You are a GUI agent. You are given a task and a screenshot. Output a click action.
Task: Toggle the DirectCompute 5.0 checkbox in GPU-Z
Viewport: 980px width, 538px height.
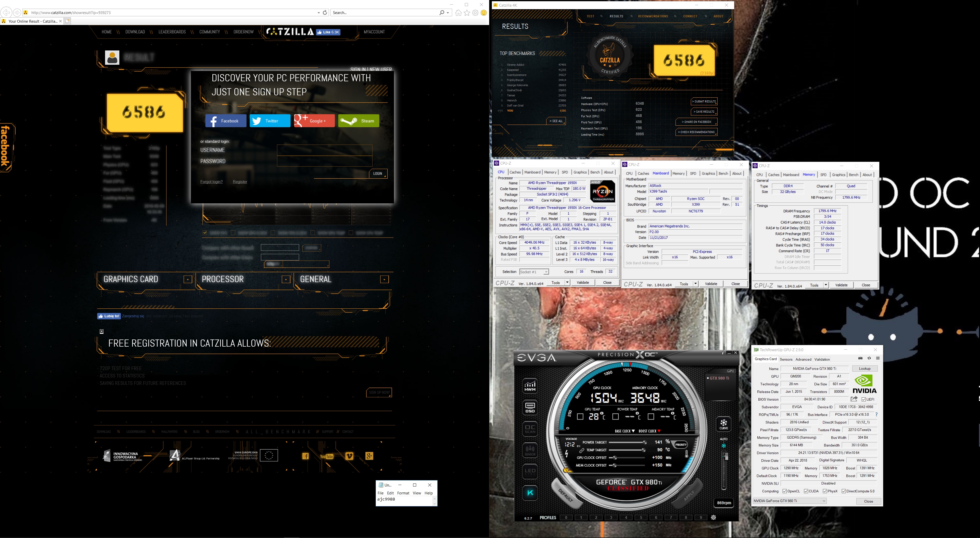[844, 491]
